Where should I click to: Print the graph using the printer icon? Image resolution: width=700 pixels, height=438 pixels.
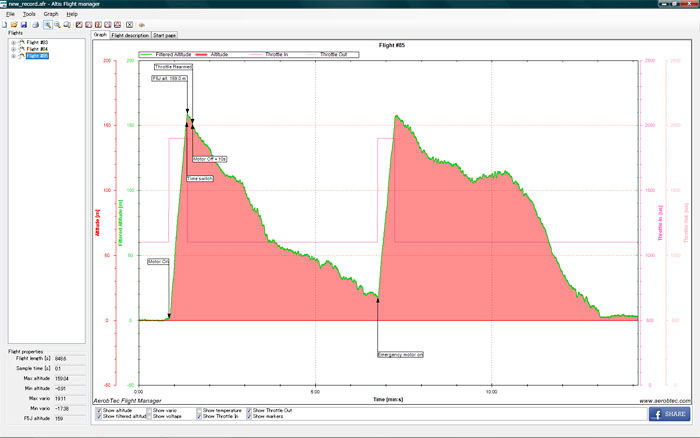tap(35, 25)
